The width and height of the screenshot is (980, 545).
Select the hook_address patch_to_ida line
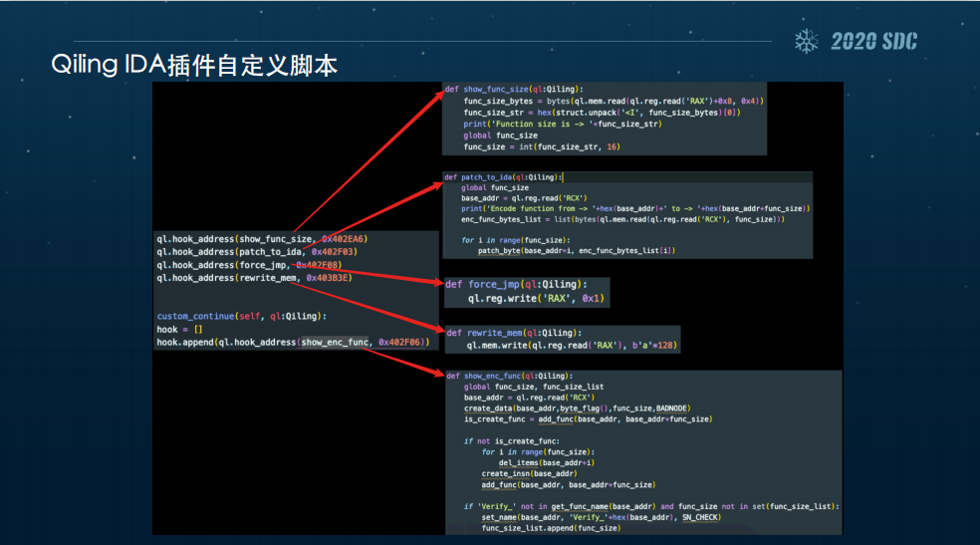pyautogui.click(x=256, y=252)
